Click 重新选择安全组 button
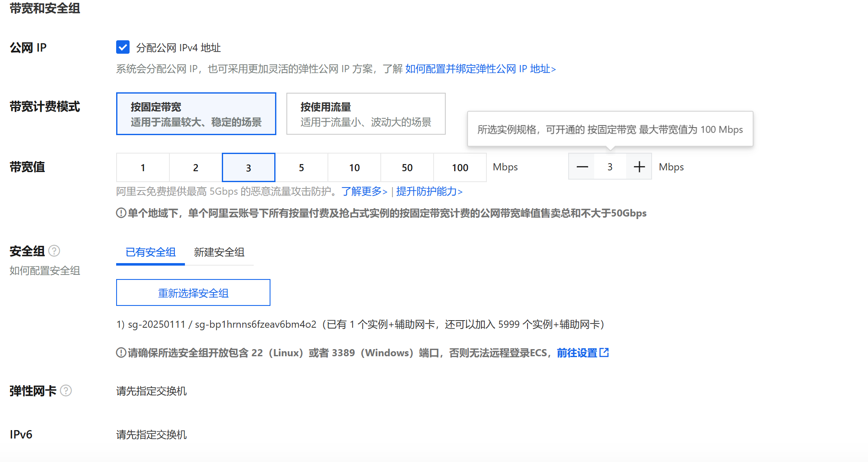The height and width of the screenshot is (462, 868). tap(193, 293)
